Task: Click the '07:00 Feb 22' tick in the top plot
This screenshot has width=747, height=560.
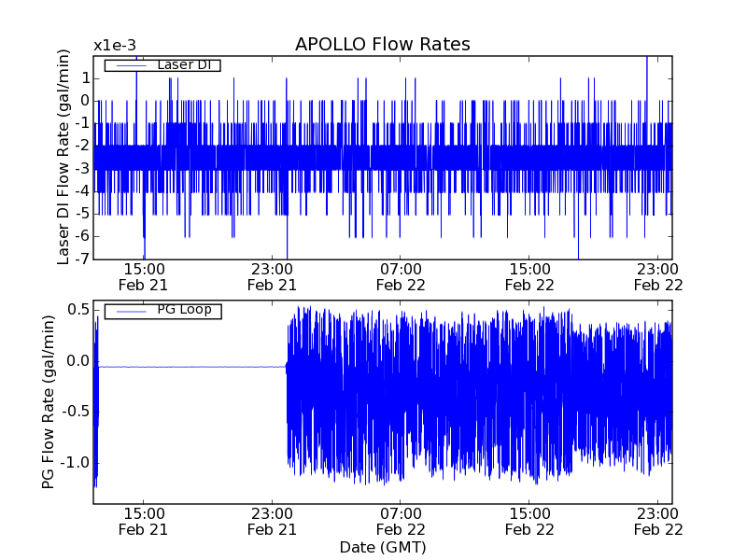Action: coord(401,276)
